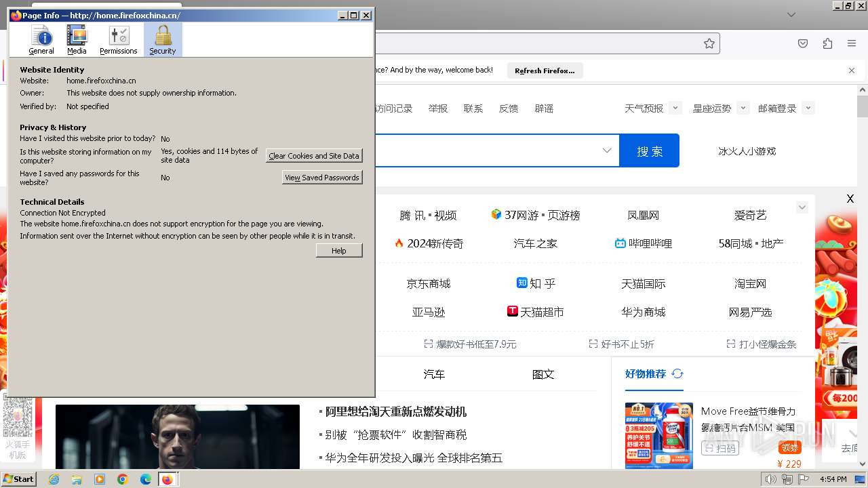
Task: Launch Google Chrome from the taskbar
Action: tap(123, 479)
